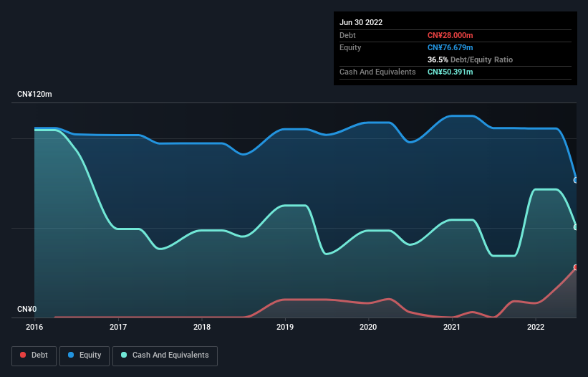This screenshot has width=588, height=377.
Task: Click the CN¥28.000m debt value
Action: pyautogui.click(x=450, y=35)
